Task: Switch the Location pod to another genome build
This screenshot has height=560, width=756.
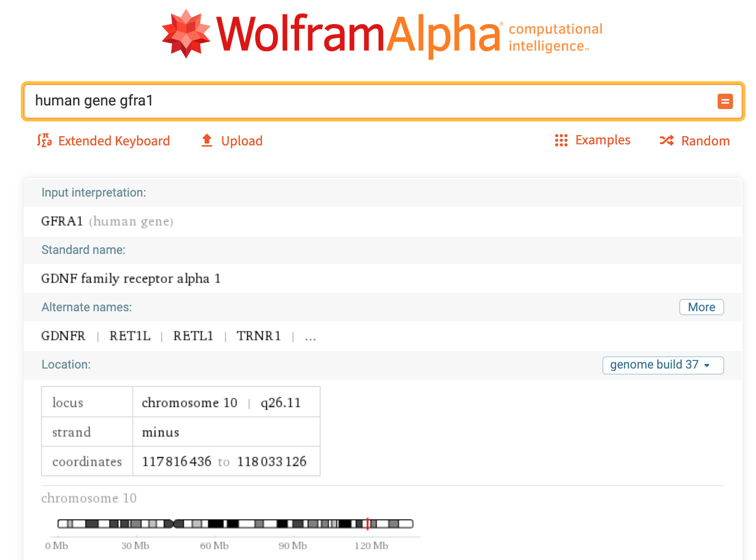Action: (663, 365)
